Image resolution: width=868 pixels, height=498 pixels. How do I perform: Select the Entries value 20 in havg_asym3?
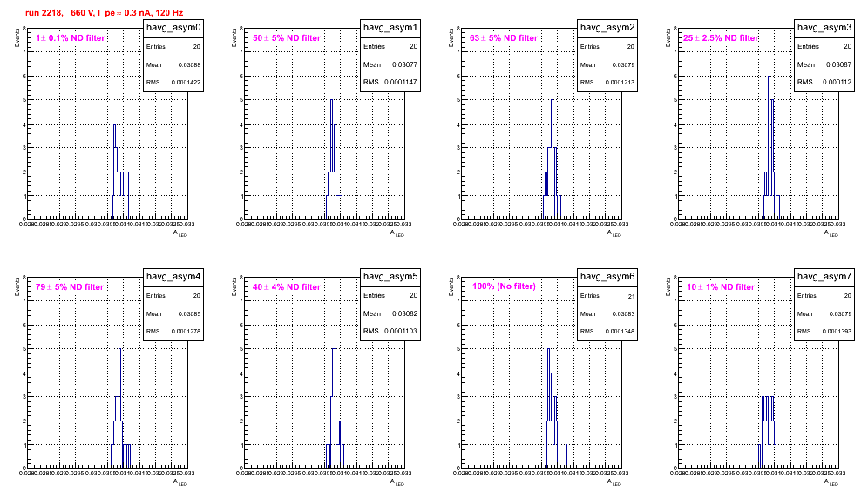coord(847,46)
